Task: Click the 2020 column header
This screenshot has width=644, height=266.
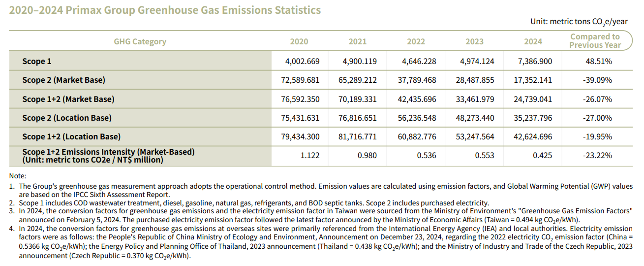Action: (299, 41)
